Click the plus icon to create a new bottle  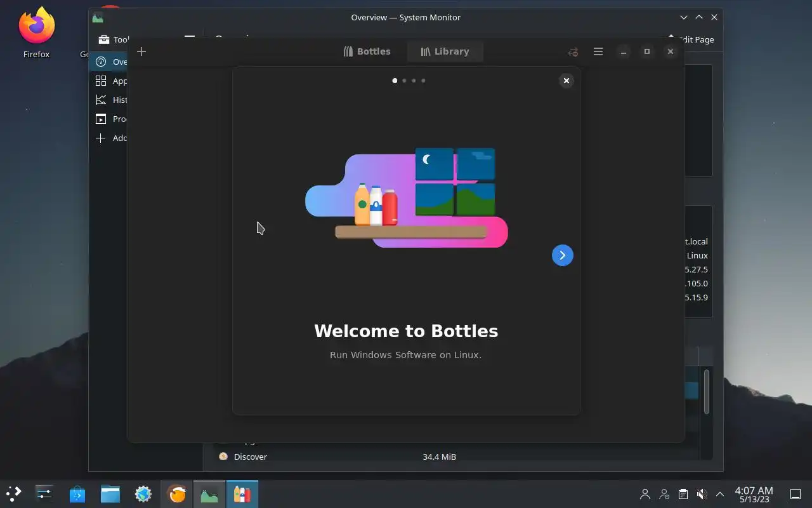pos(141,51)
